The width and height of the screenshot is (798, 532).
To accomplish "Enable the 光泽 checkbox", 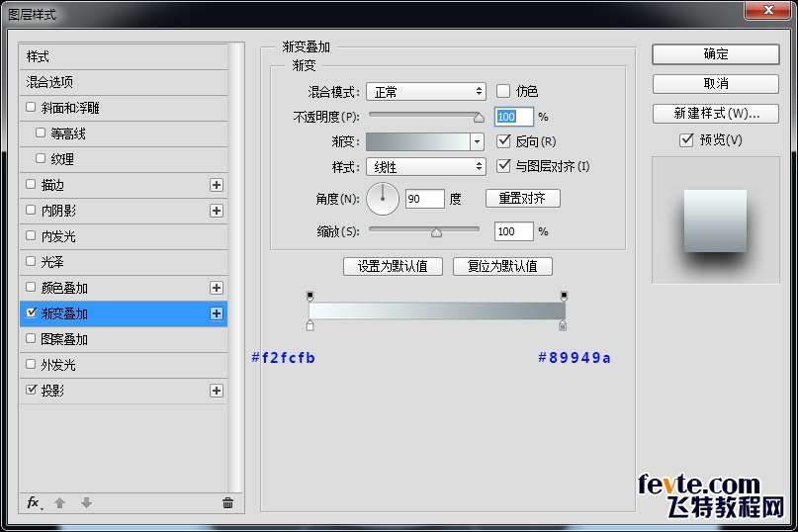I will pos(31,261).
